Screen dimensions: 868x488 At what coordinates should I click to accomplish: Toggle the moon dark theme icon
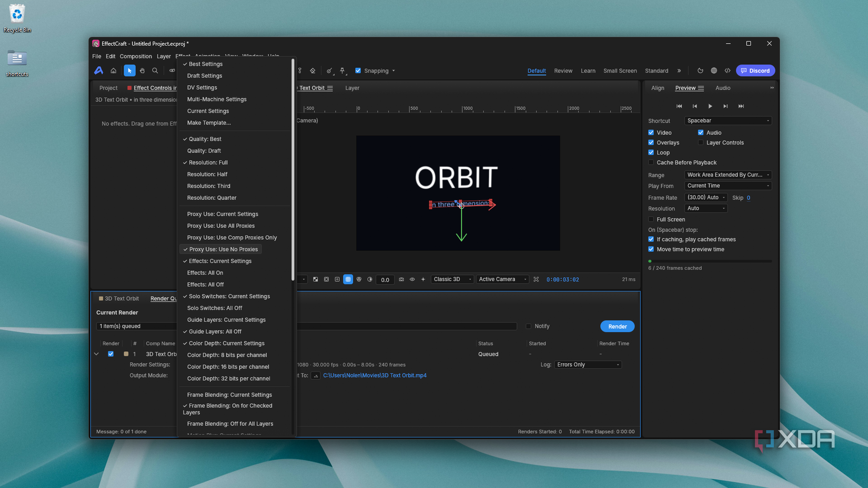click(700, 70)
